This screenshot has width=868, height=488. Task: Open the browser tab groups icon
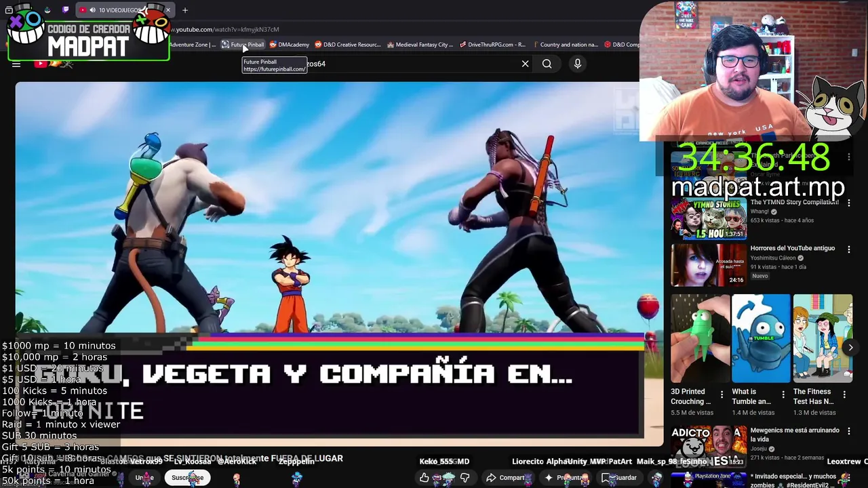click(9, 10)
